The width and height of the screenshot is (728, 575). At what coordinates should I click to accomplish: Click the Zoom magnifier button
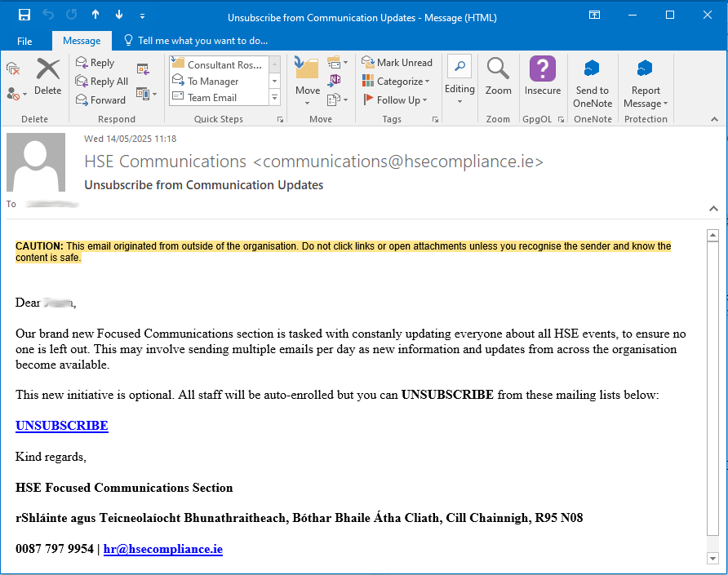(498, 77)
